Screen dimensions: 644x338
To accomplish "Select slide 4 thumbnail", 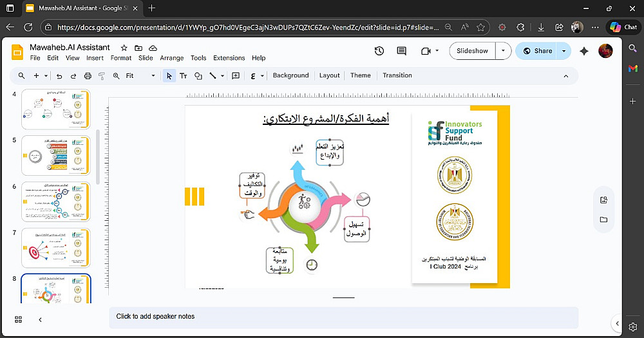I will 56,109.
